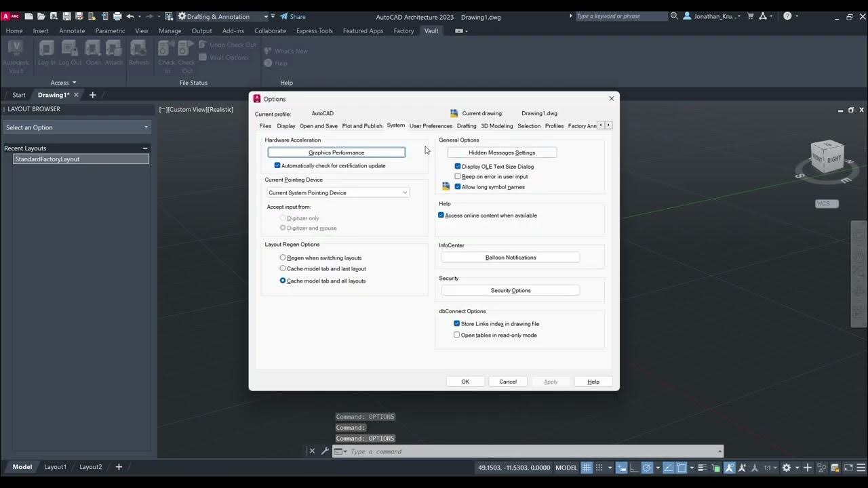The image size is (868, 488).
Task: Enable Open tables in read-only mode
Action: pyautogui.click(x=456, y=335)
